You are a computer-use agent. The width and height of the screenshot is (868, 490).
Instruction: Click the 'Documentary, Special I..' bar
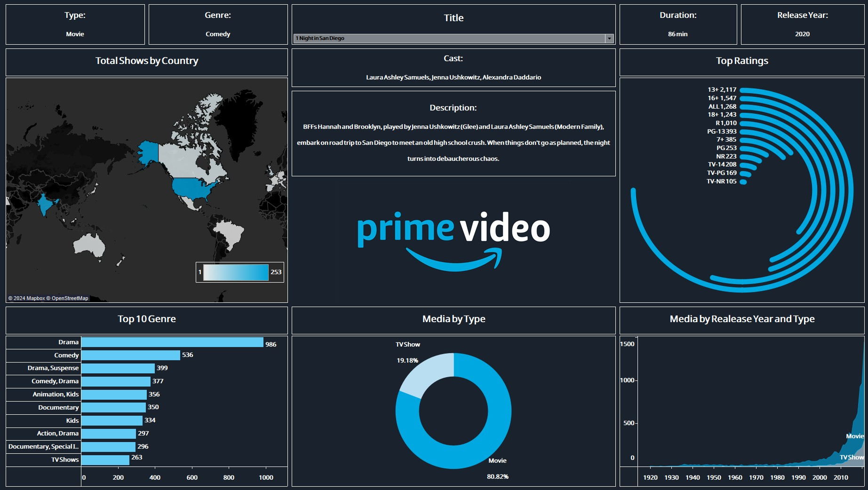click(108, 447)
